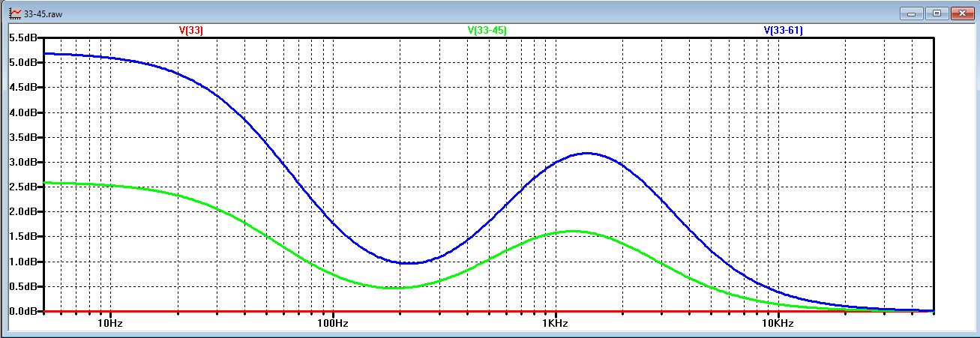Image resolution: width=980 pixels, height=338 pixels.
Task: Click the 0.0dB vertical axis label
Action: 22,311
